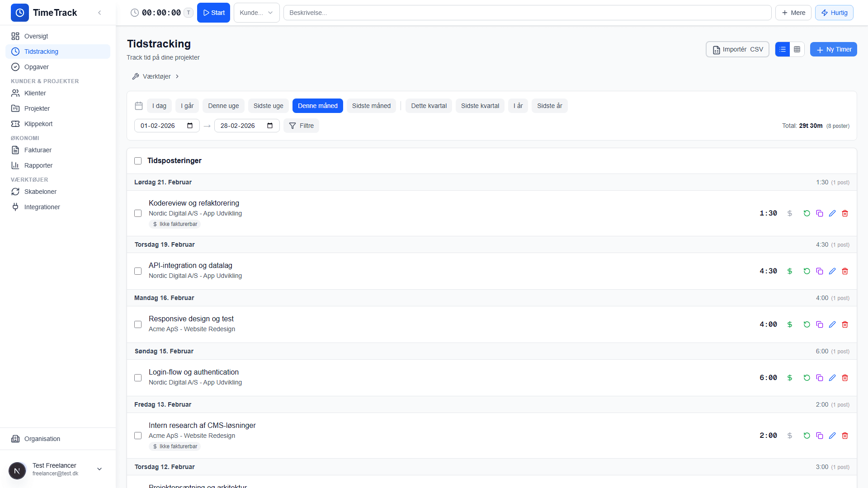Duplicate the Kodereview og refaktorering entry
This screenshot has width=868, height=488.
(820, 213)
